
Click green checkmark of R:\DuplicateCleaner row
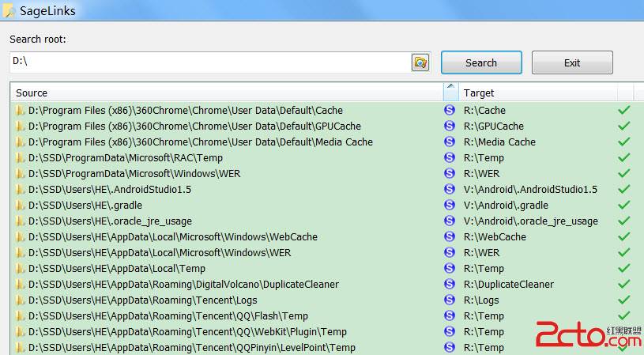click(624, 284)
